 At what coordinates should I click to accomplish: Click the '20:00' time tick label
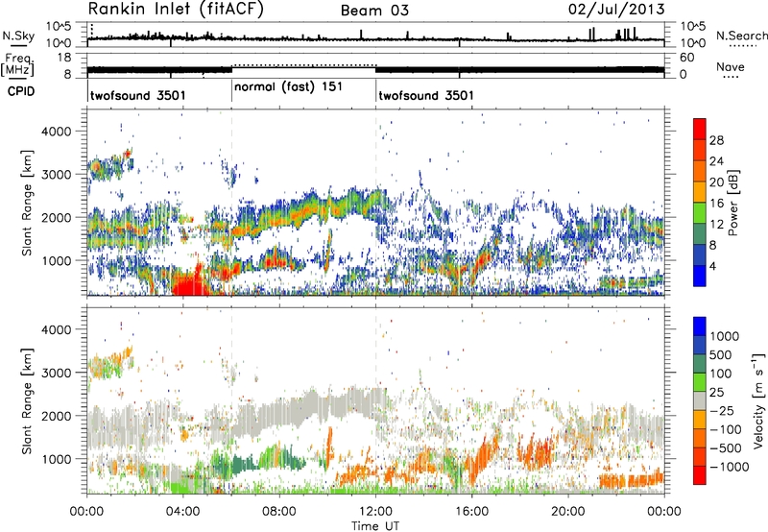568,512
